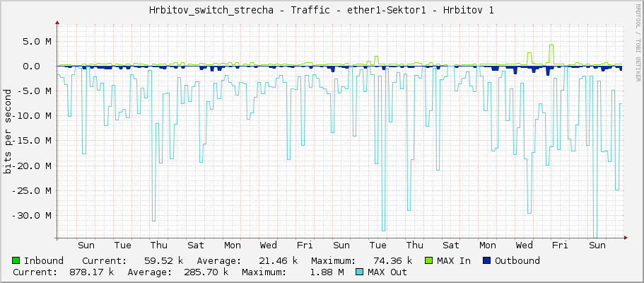Screen dimensions: 644x283
Task: Click the light green MAX In swatch
Action: click(429, 260)
